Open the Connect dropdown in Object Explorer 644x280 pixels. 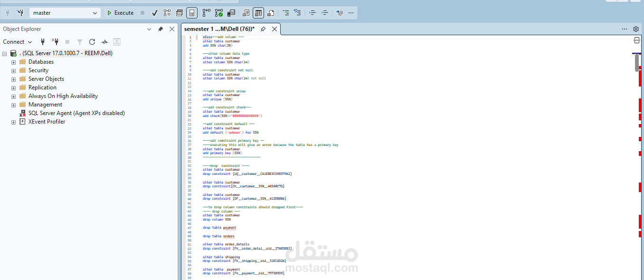click(x=17, y=42)
